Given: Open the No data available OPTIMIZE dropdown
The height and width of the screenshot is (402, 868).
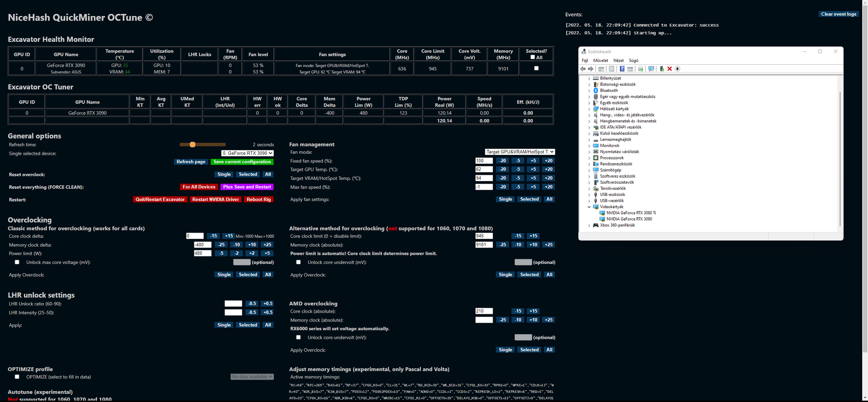Looking at the screenshot, I should click(252, 377).
